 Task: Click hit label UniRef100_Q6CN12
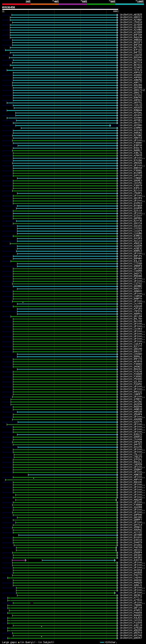click(x=131, y=595)
